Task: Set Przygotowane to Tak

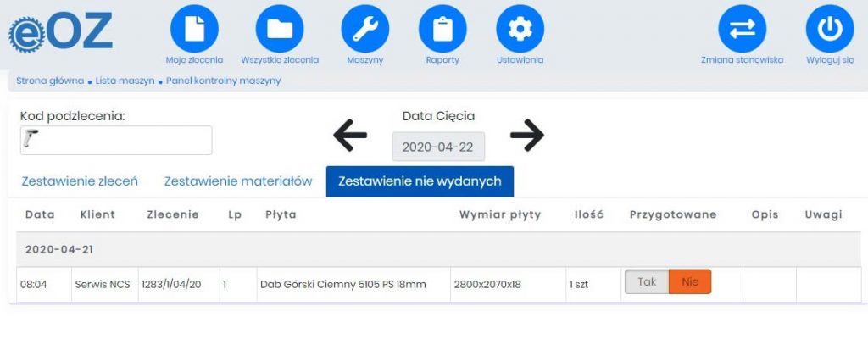Action: (647, 282)
